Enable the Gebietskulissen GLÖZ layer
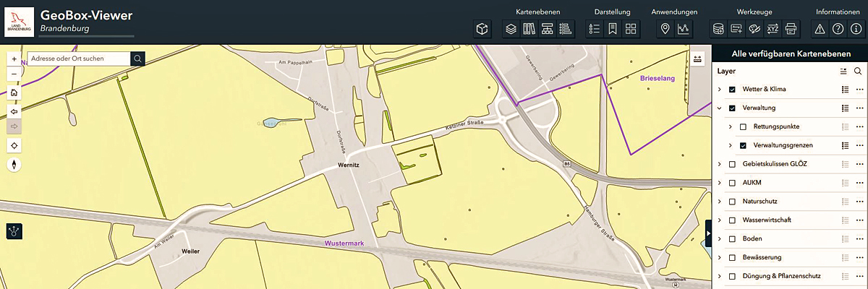Viewport: 868px width, 289px height. [x=733, y=164]
